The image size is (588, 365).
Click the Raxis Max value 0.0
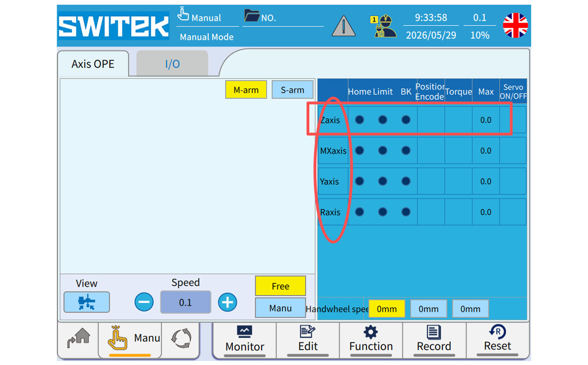pos(486,212)
